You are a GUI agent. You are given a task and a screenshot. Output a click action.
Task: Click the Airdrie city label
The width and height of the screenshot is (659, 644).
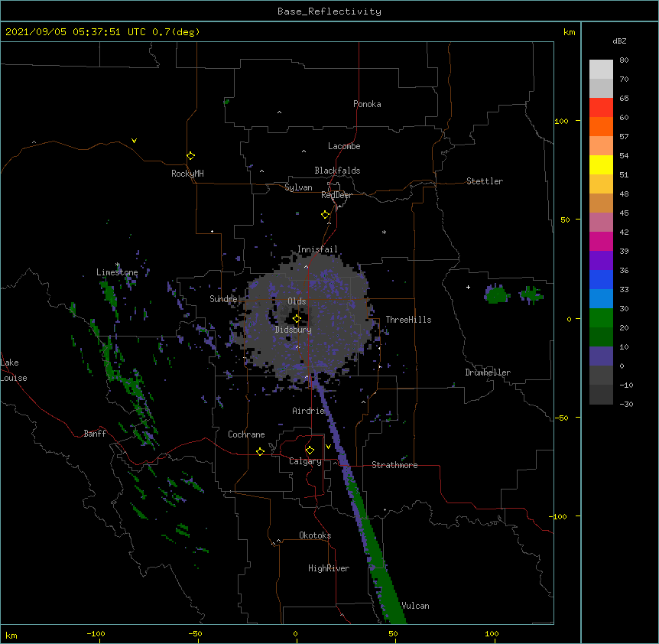[x=309, y=411]
